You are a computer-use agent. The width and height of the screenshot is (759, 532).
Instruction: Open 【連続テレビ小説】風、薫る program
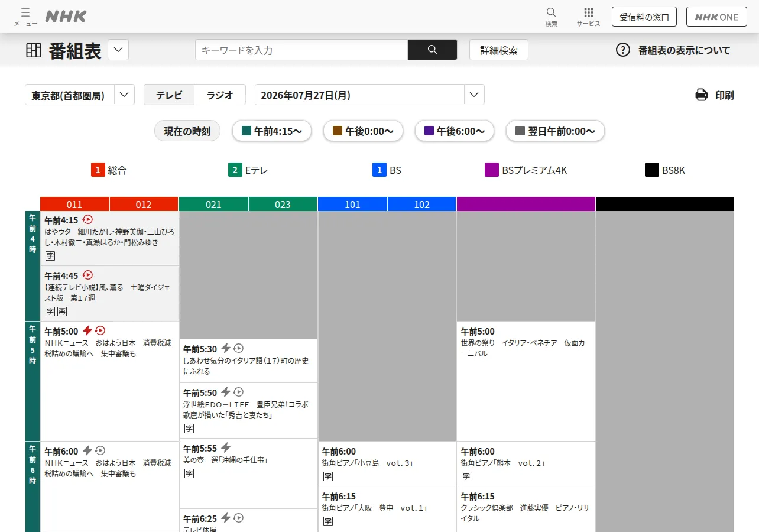tap(109, 293)
